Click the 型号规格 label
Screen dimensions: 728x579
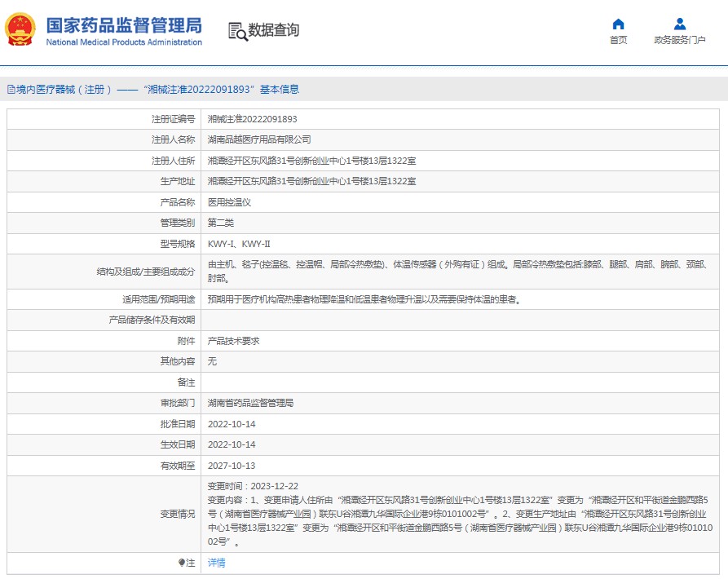click(178, 244)
